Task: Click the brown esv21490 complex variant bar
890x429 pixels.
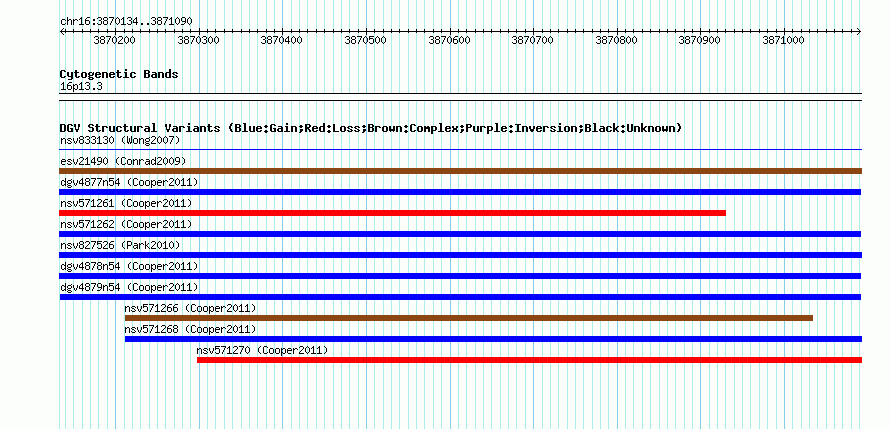Action: 460,171
